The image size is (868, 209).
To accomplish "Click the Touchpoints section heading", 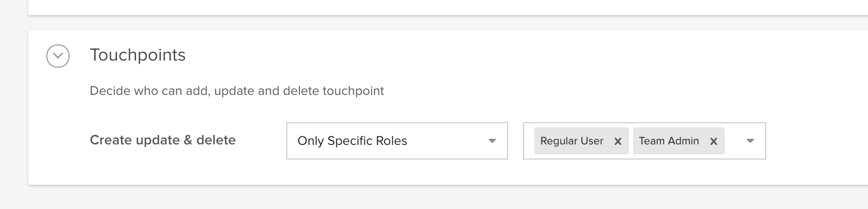I will 138,55.
